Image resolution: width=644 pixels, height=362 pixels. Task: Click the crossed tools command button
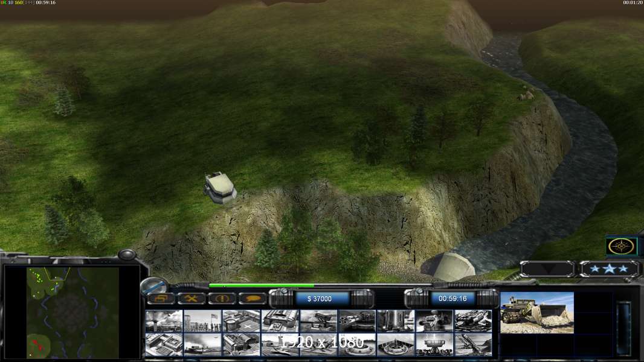[191, 299]
